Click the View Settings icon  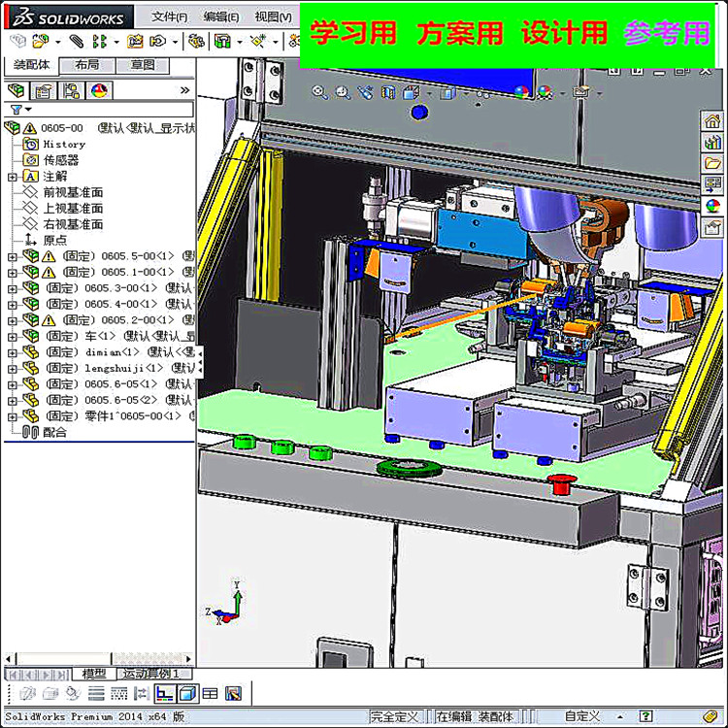(582, 92)
